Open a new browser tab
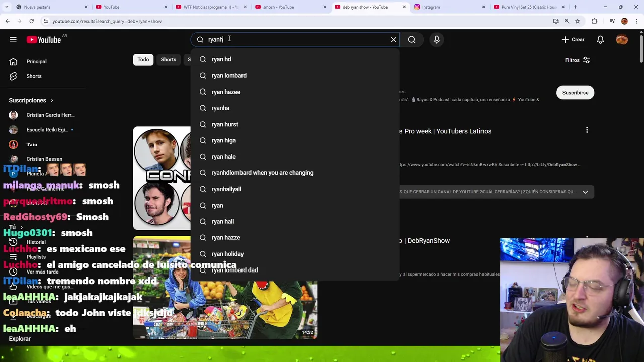The width and height of the screenshot is (644, 362). [575, 7]
